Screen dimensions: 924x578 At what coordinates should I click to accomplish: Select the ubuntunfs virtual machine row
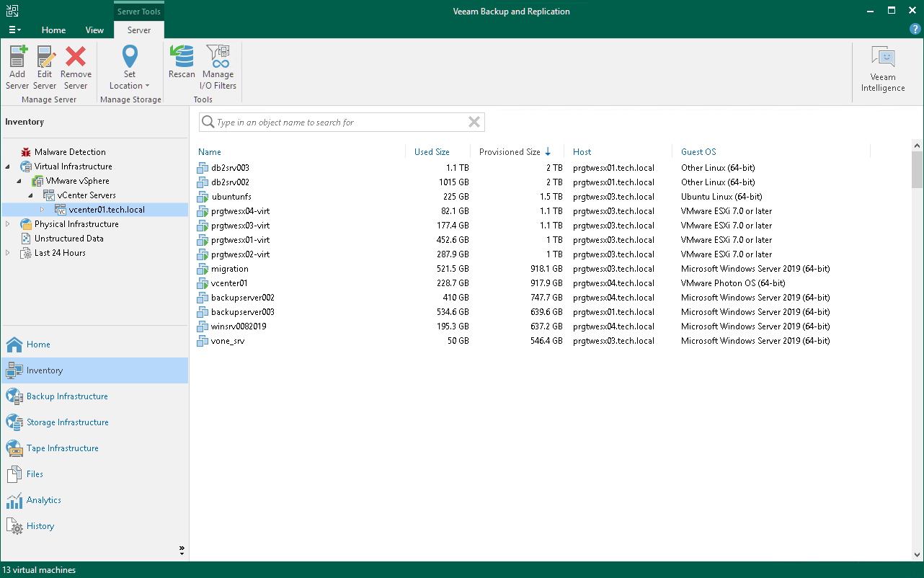[231, 197]
